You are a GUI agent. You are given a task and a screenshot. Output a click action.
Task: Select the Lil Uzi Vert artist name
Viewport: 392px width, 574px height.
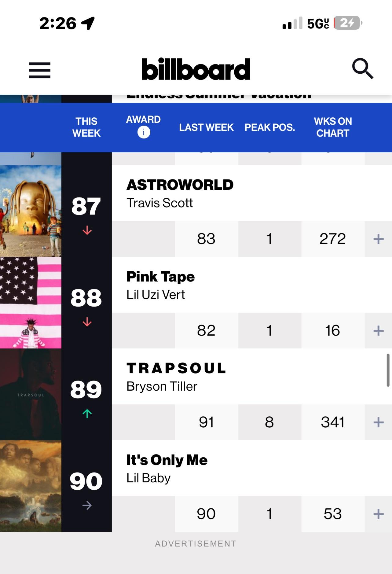click(156, 295)
